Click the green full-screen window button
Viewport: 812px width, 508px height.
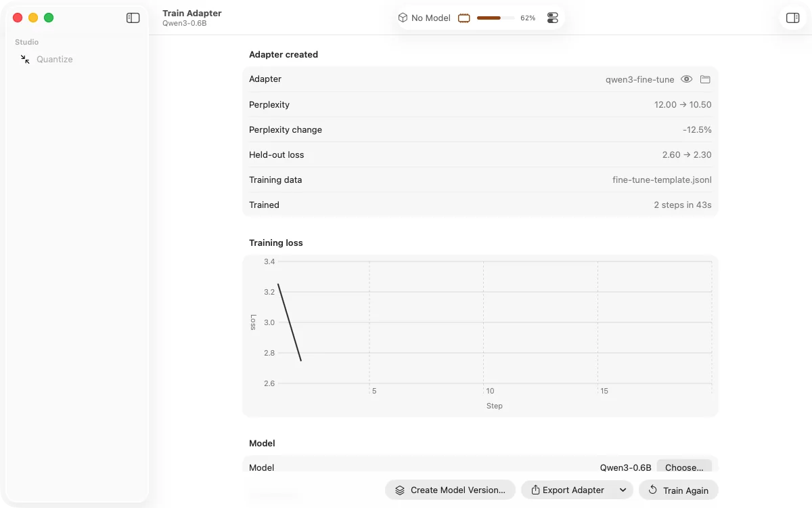pos(49,18)
